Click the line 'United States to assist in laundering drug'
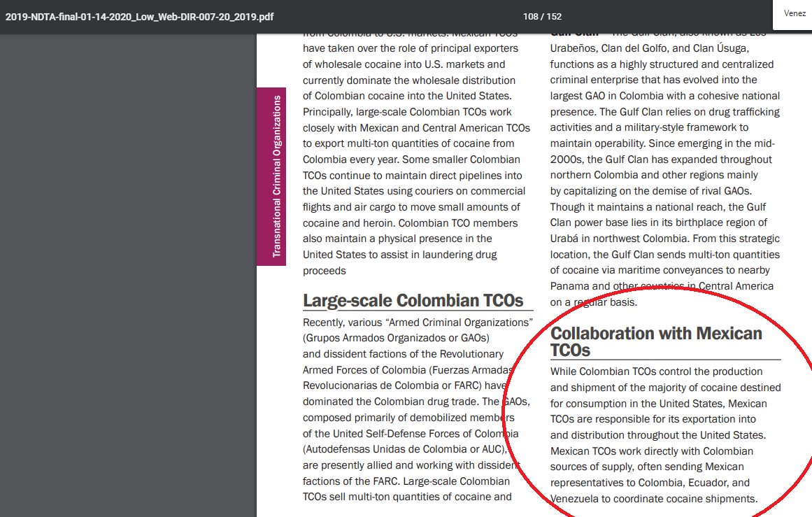 click(400, 255)
